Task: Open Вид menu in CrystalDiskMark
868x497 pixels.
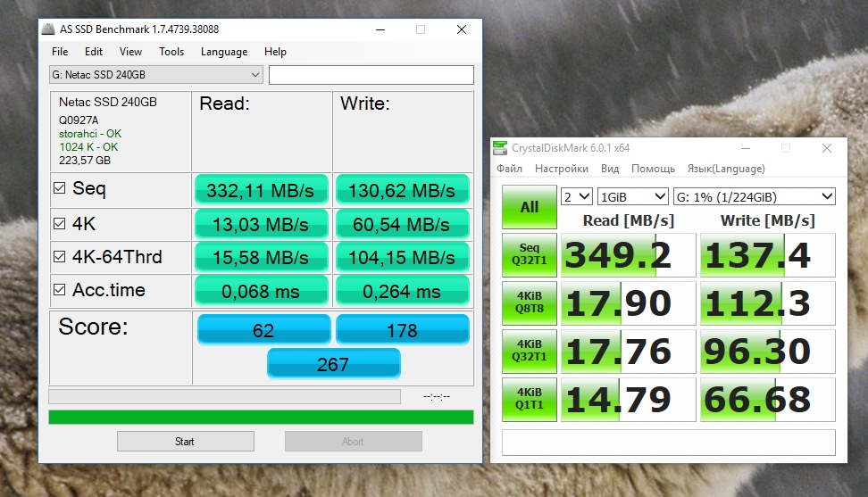Action: click(x=610, y=169)
